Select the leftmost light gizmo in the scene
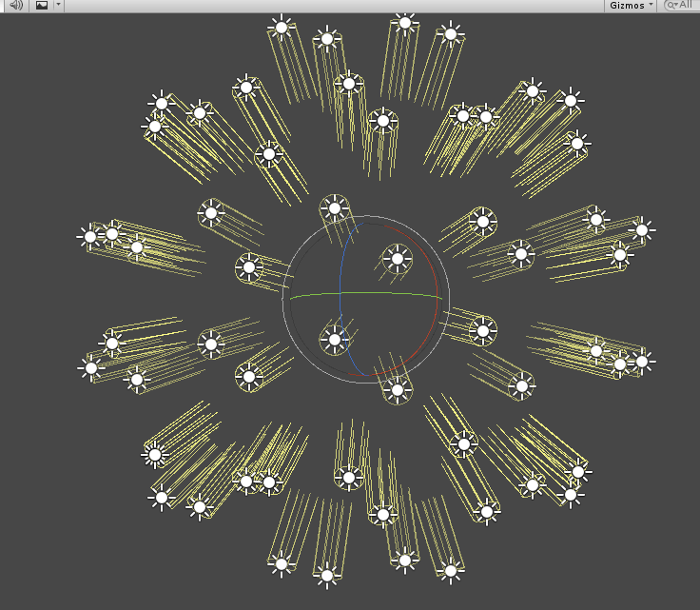700x610 pixels. coord(90,236)
